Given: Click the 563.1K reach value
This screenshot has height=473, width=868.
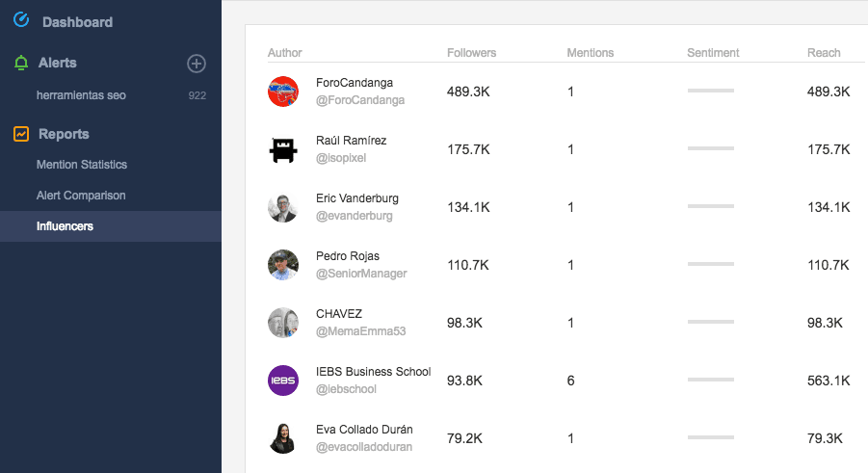Looking at the screenshot, I should tap(829, 381).
